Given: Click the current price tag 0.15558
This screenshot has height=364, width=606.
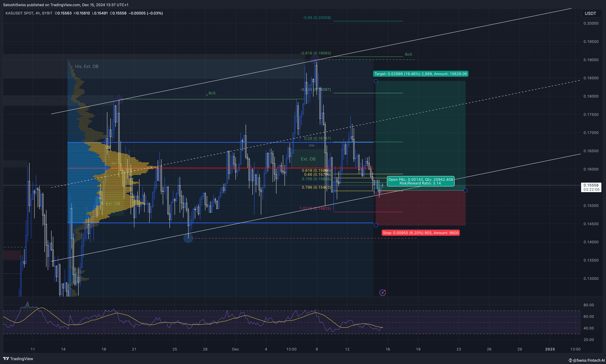Looking at the screenshot, I should 591,185.
